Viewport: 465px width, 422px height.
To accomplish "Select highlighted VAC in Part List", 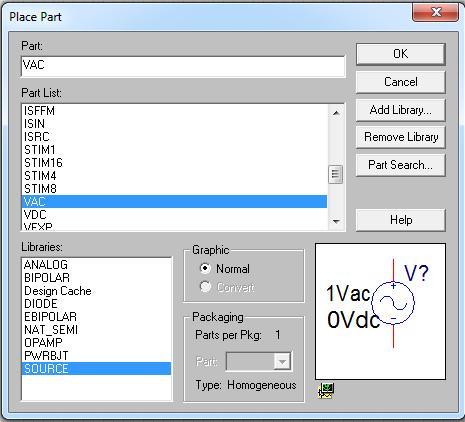I will click(x=174, y=202).
